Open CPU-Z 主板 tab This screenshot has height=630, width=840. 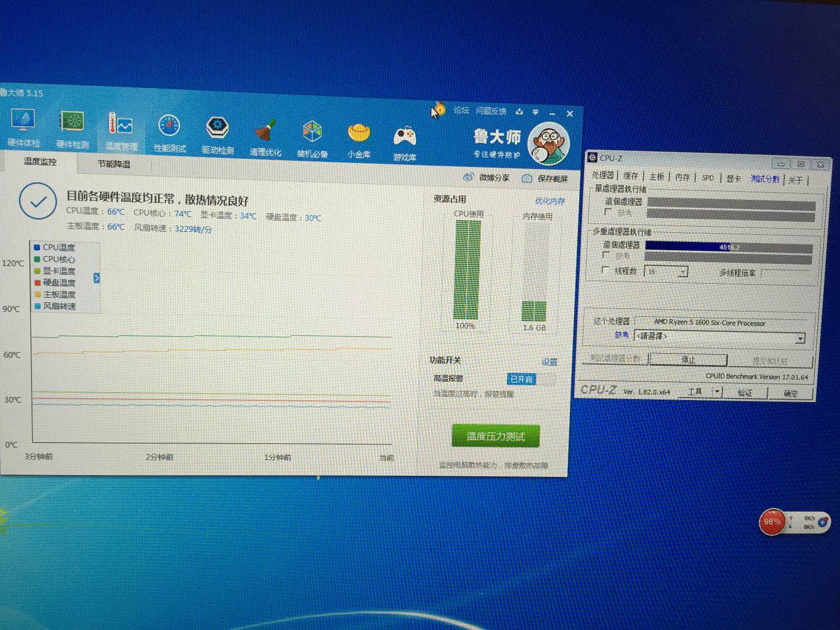pyautogui.click(x=657, y=177)
